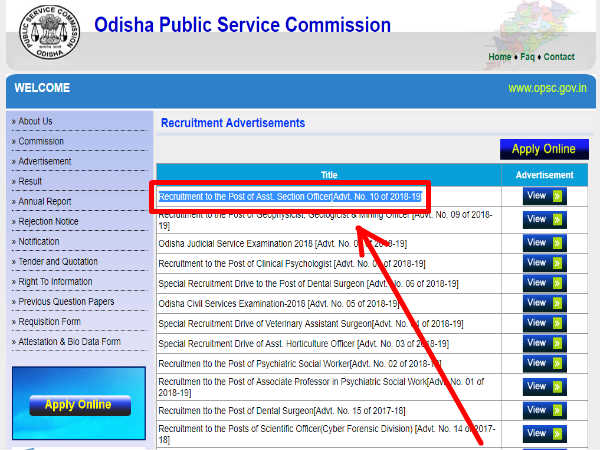Click View for Scientific Officer Cyber Forensic Division
Screen dimensions: 600x450
point(544,434)
